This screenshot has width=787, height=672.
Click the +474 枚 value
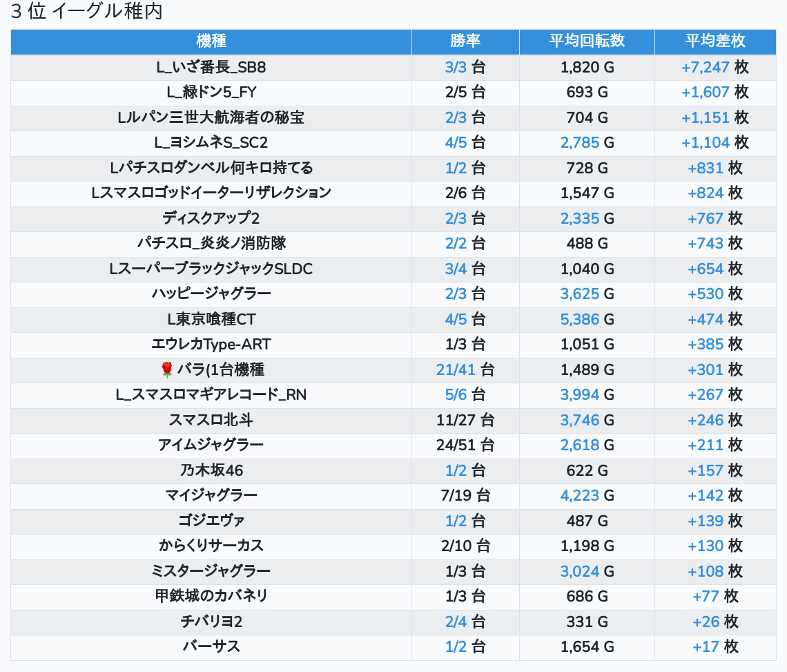click(715, 320)
